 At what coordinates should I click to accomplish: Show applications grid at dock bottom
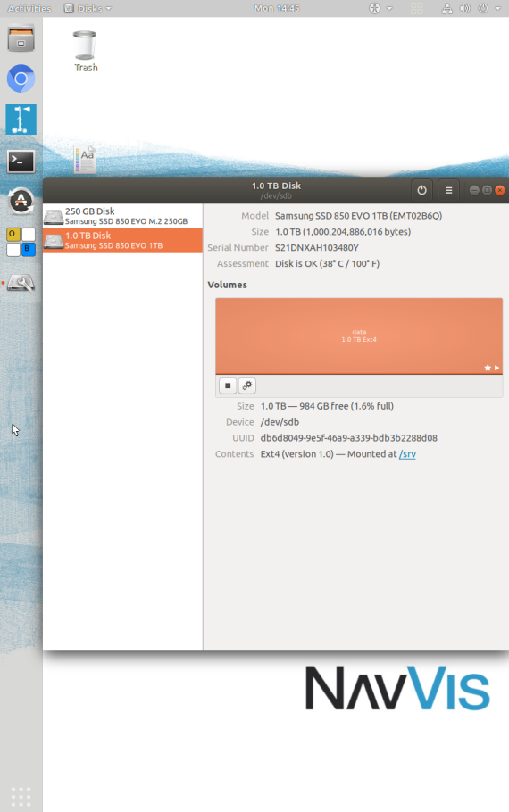pos(21,797)
